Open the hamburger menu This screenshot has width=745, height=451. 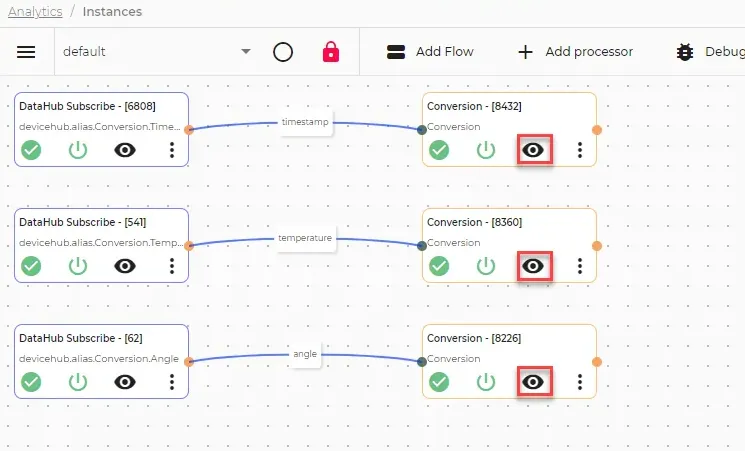click(26, 52)
